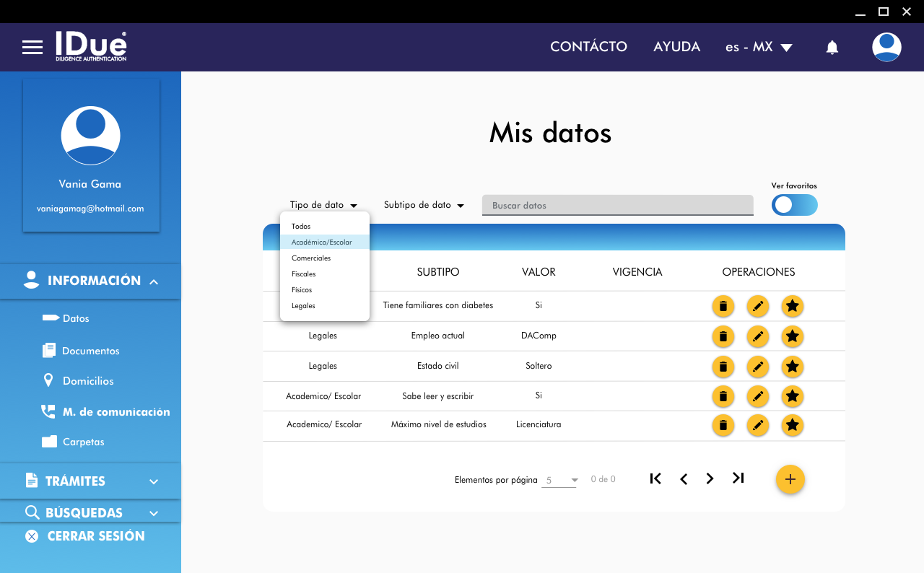Open the hamburger menu icon

(x=32, y=48)
